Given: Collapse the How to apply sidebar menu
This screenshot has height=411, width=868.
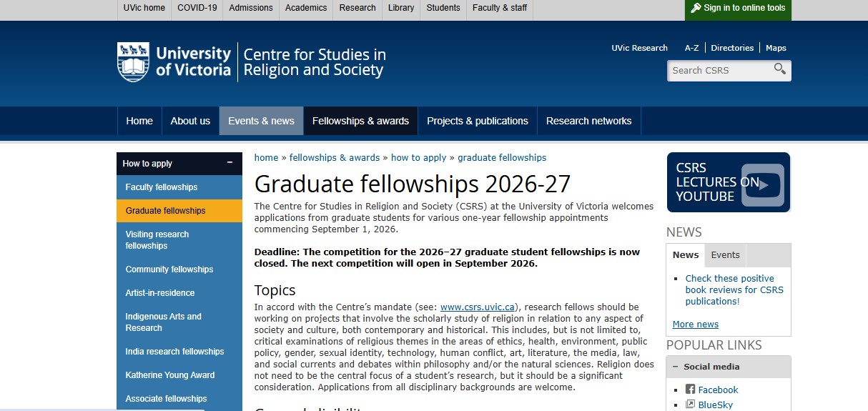Looking at the screenshot, I should tap(230, 163).
